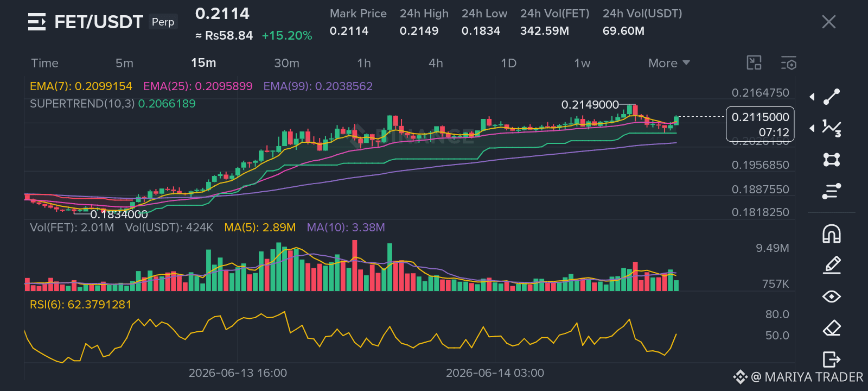
Task: Tap the current price tag 0.2115000
Action: (x=760, y=124)
